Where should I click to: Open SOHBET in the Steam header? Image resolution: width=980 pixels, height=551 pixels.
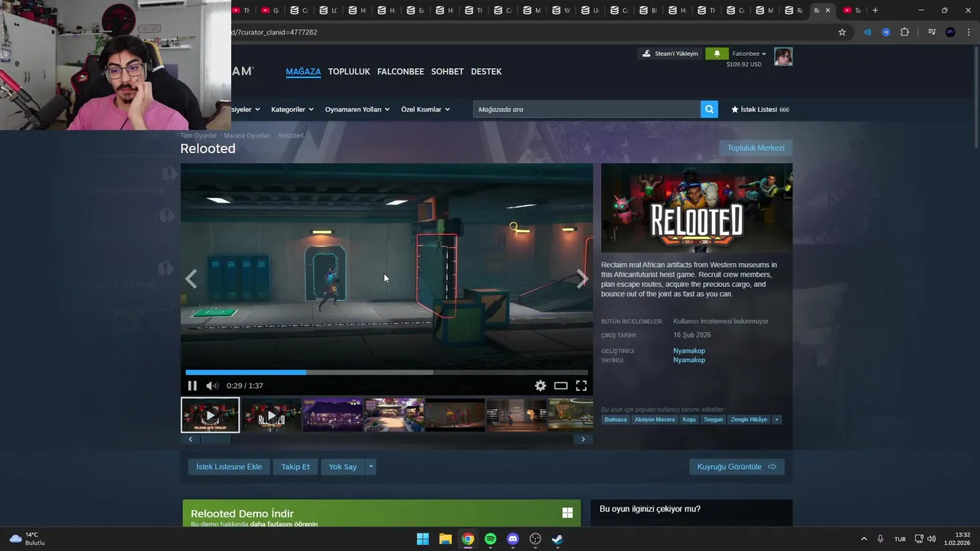pos(447,71)
